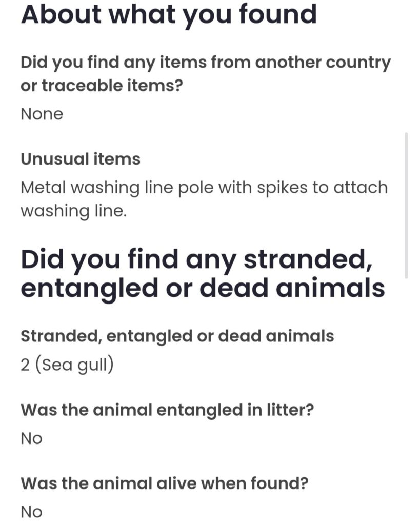420x525 pixels.
Task: Click the 'Metal washing line pole' answer text
Action: pos(204,199)
